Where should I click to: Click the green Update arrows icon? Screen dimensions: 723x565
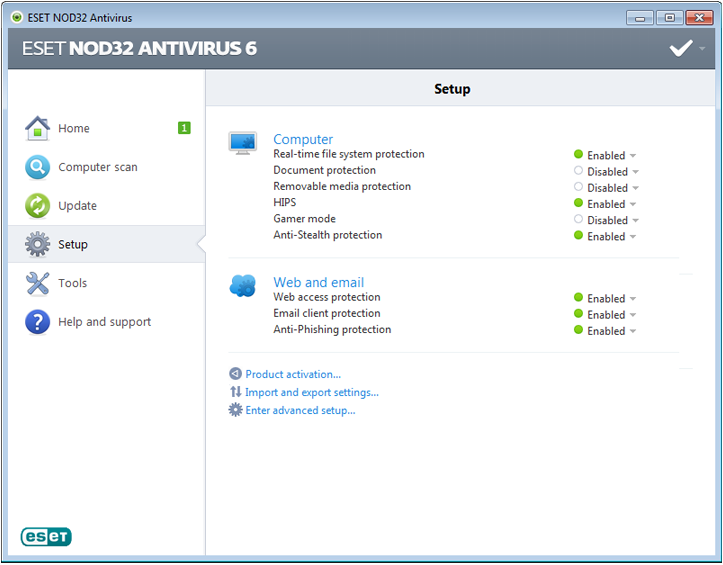(x=37, y=206)
